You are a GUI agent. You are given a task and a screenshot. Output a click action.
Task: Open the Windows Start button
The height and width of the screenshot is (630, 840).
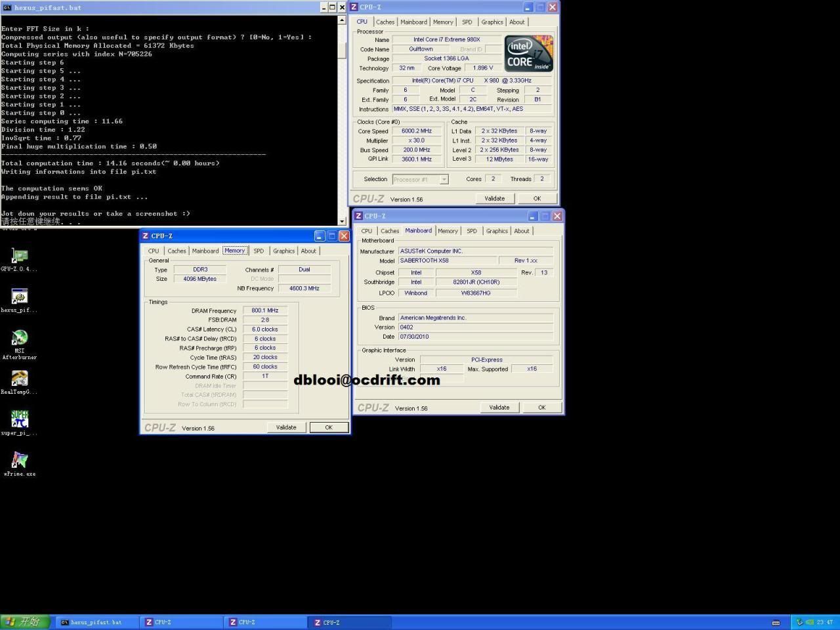(x=24, y=621)
